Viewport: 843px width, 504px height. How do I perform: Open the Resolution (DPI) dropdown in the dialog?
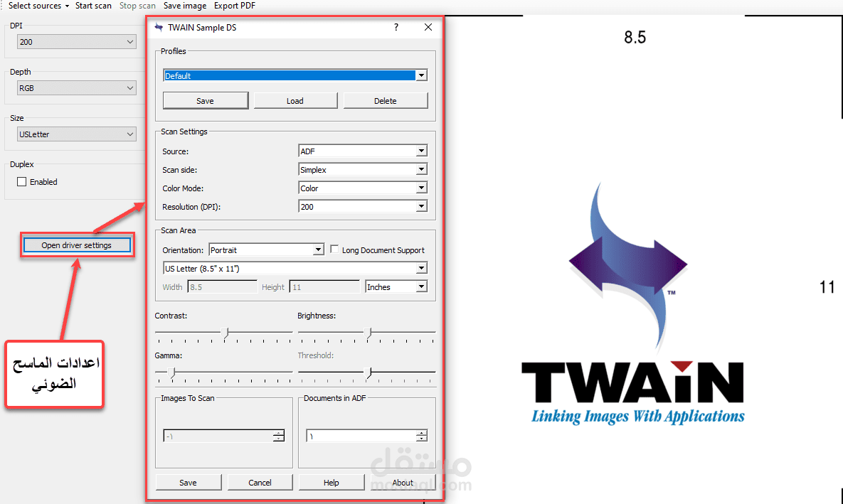tap(363, 206)
